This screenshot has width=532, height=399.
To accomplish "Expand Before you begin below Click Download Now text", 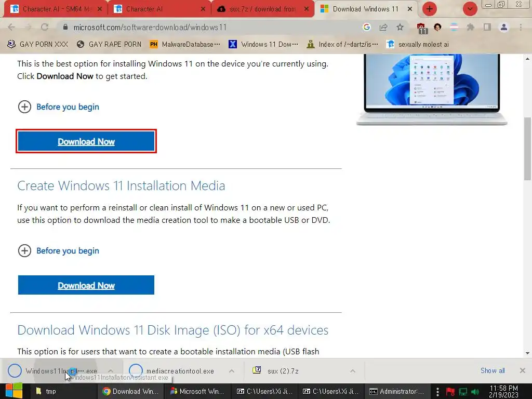I will [58, 107].
